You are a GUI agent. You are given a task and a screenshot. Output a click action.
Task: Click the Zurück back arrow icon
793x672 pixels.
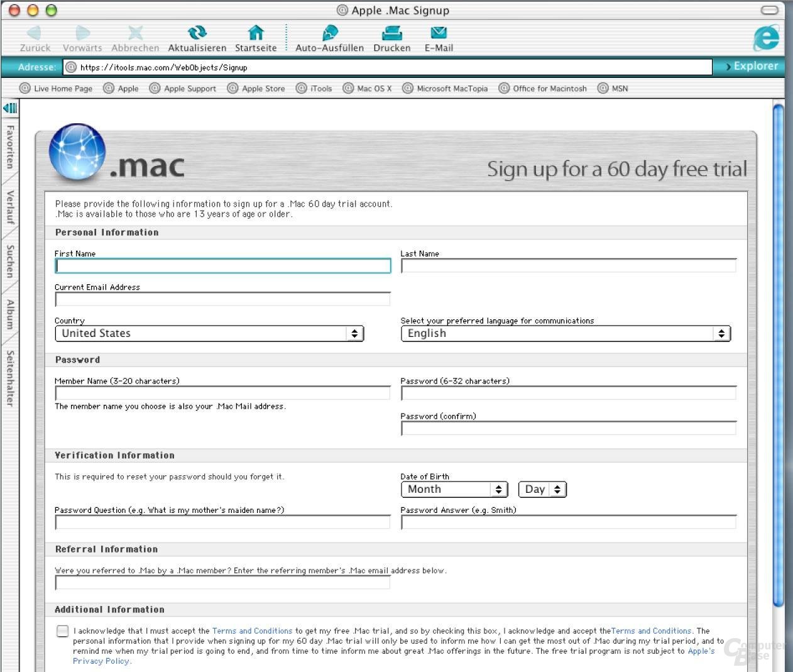click(35, 33)
